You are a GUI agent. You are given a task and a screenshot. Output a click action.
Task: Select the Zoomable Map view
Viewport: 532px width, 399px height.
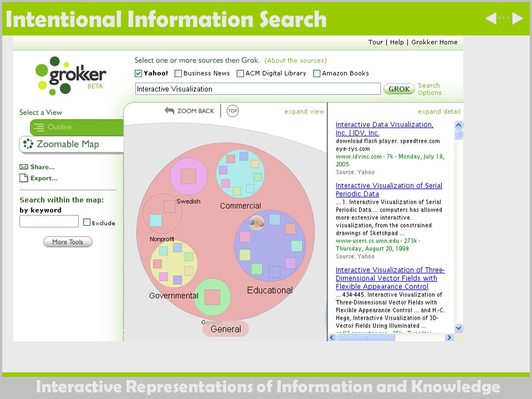[x=71, y=144]
